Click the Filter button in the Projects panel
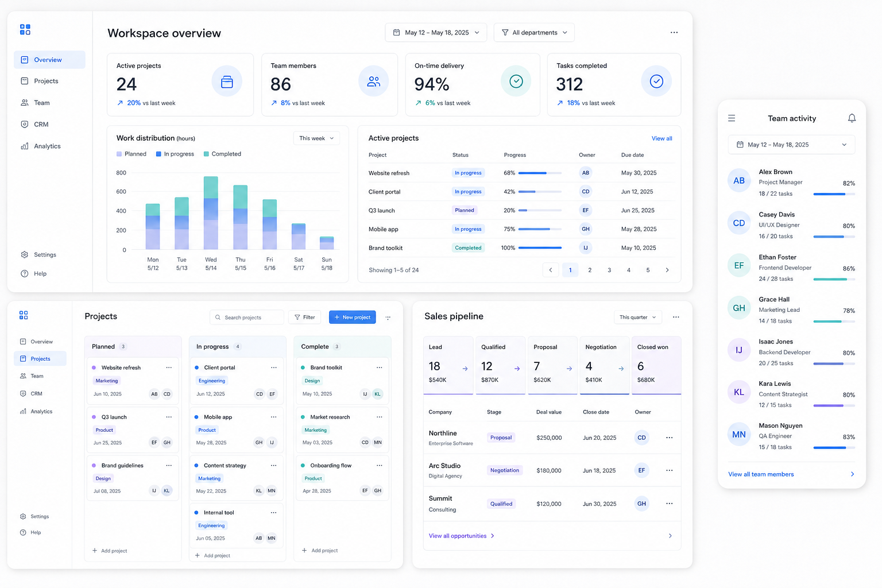882x588 pixels. pos(305,318)
